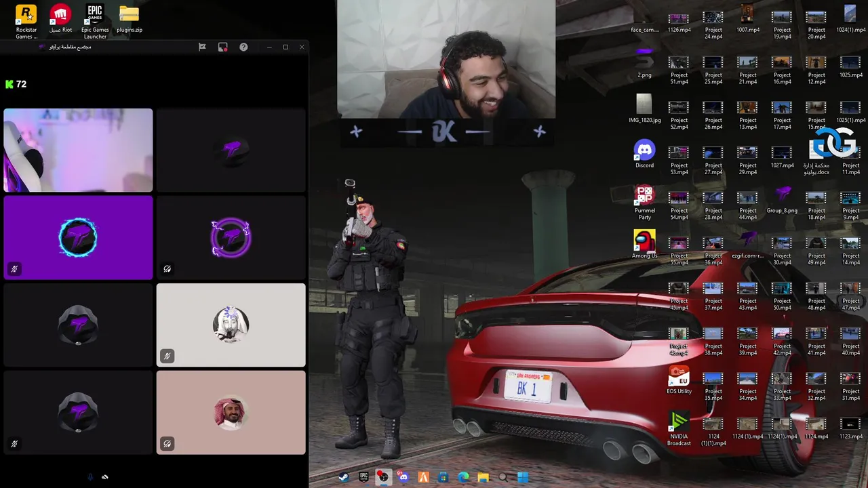The width and height of the screenshot is (868, 488).
Task: Select Project 14.mp4 on desktop
Action: click(x=850, y=251)
